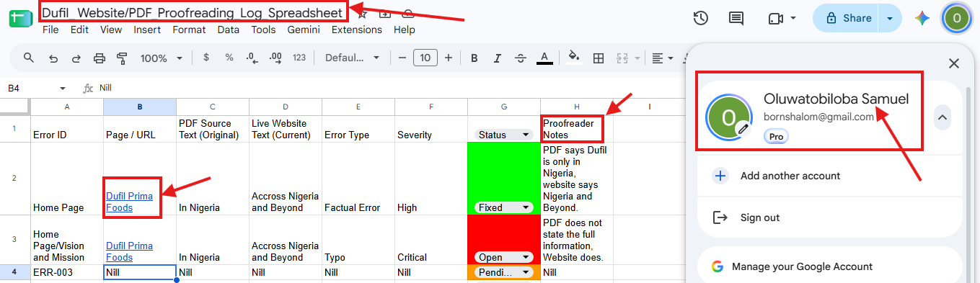Activate the paint format tool

click(122, 58)
